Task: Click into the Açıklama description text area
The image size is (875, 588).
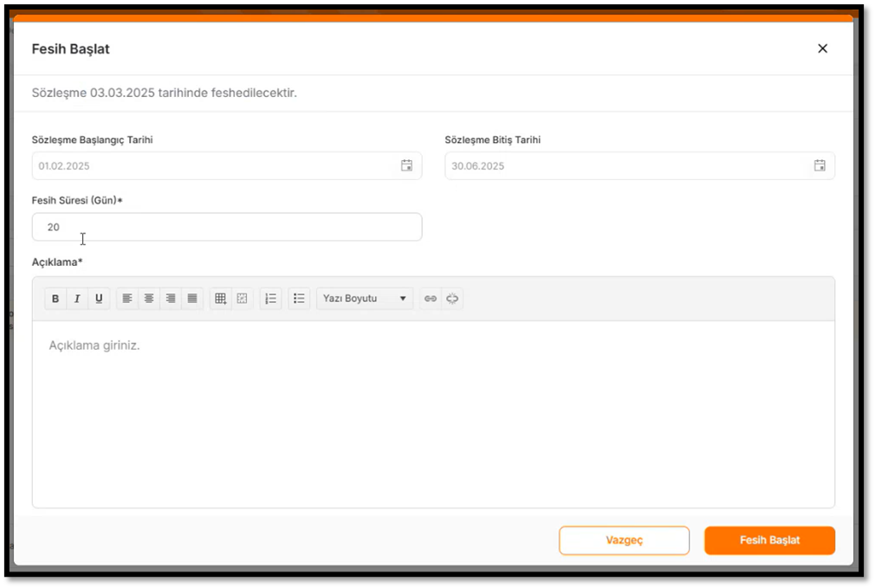Action: 433,414
